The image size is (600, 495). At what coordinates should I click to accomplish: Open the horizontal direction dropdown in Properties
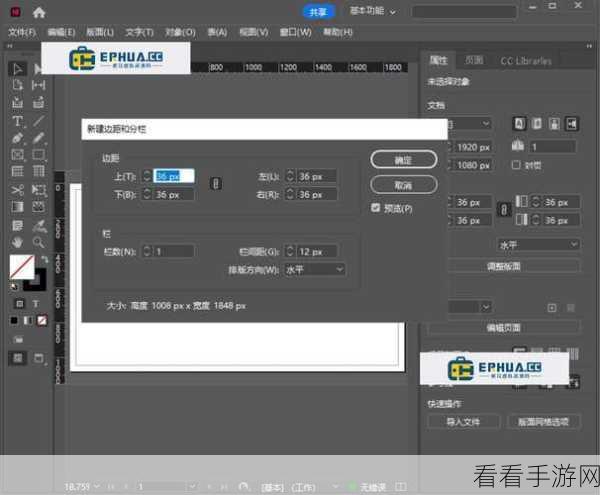[x=538, y=244]
